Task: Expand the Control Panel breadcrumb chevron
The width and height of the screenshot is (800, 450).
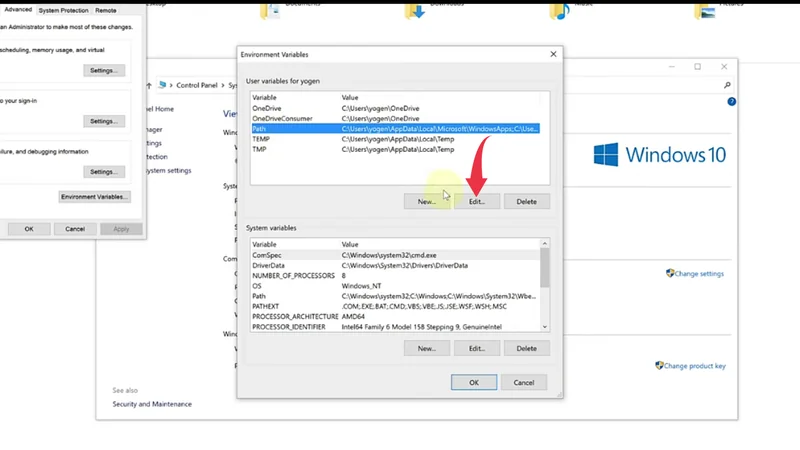Action: click(172, 86)
